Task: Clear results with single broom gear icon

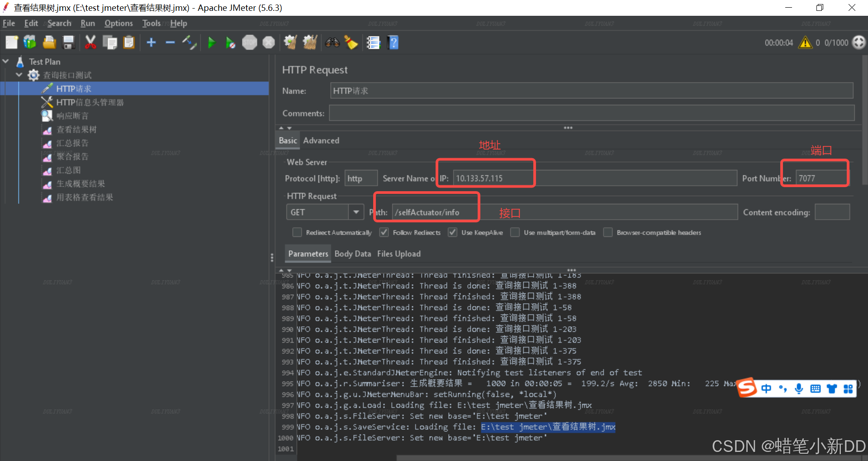Action: [x=290, y=42]
